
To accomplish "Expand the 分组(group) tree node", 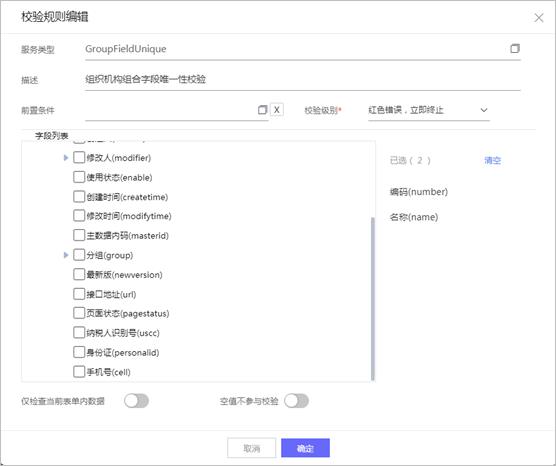I will [66, 255].
